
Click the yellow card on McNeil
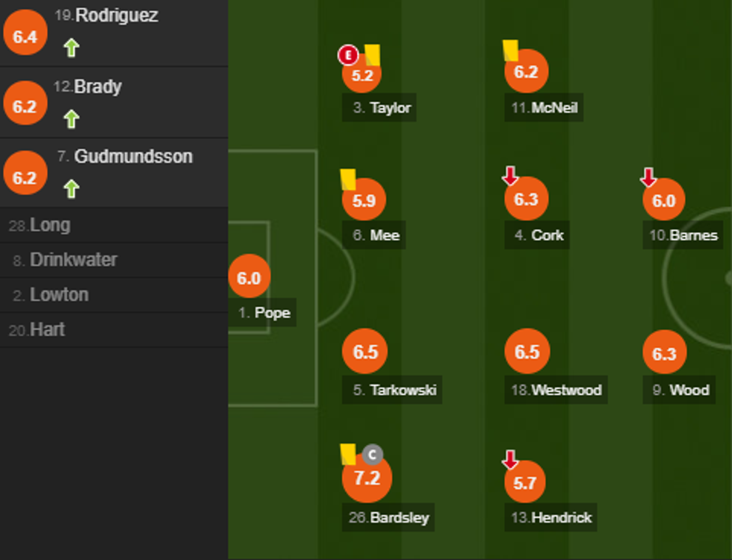pos(511,50)
